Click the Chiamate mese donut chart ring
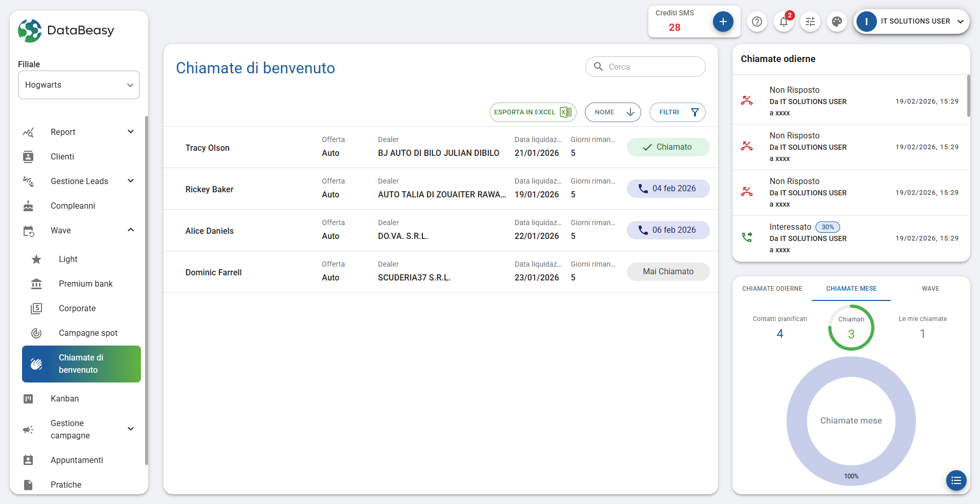Screen dimensions: 980x504 (x=797, y=420)
